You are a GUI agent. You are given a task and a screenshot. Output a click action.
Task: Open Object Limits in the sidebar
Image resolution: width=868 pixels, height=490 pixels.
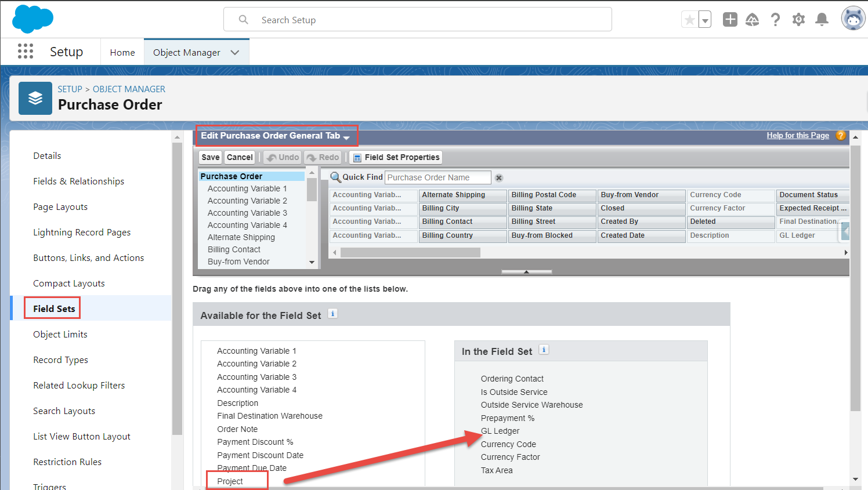coord(60,334)
